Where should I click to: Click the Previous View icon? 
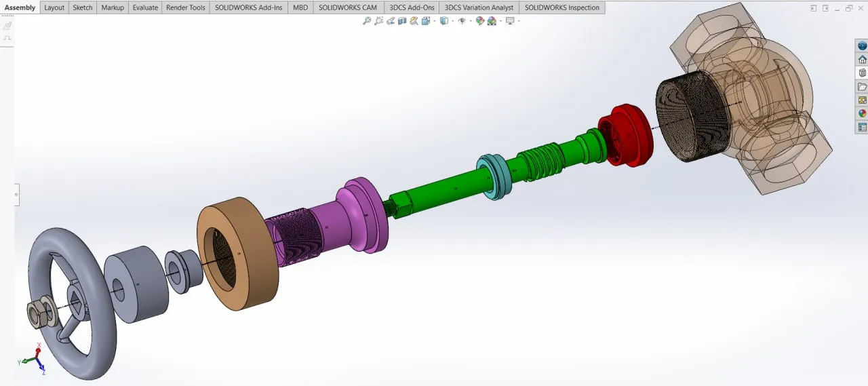tap(391, 21)
